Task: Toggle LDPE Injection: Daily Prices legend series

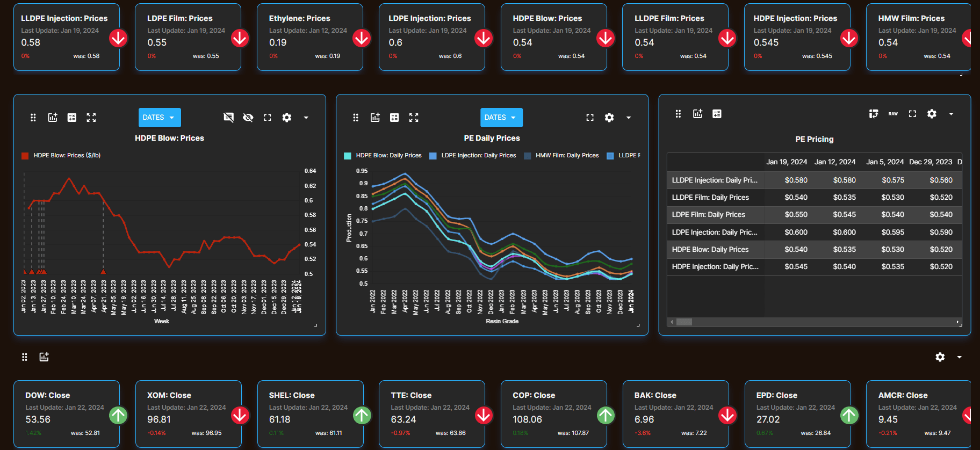Action: pyautogui.click(x=473, y=156)
